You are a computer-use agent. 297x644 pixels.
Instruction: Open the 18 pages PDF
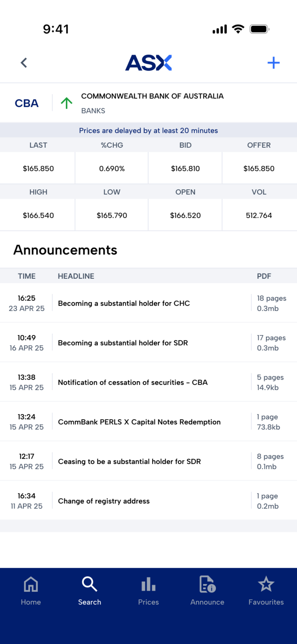271,303
